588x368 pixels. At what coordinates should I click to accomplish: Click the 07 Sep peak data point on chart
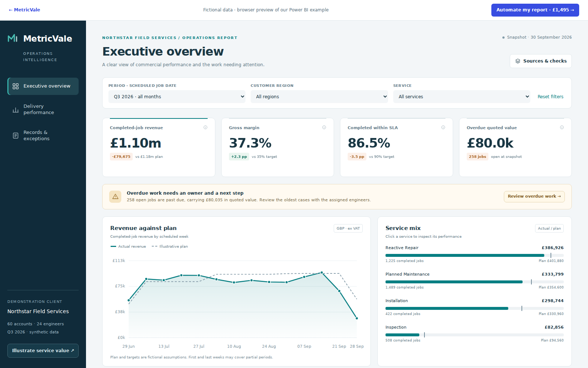tap(322, 273)
